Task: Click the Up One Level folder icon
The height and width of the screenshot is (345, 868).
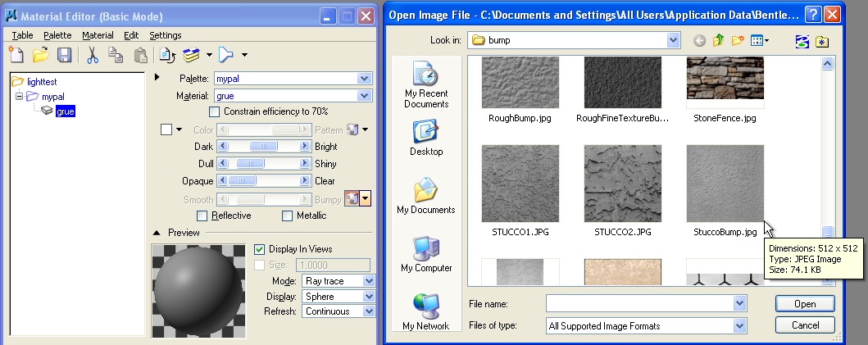Action: [719, 39]
